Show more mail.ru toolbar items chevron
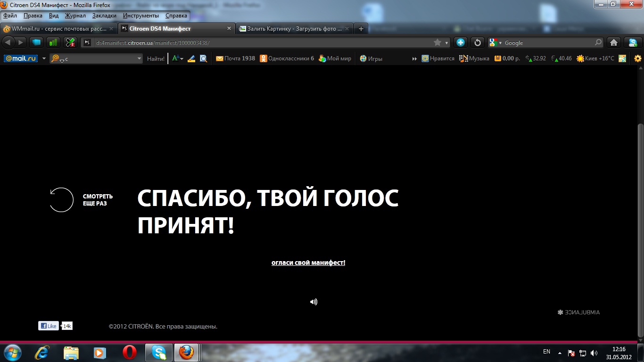644x362 pixels. (414, 58)
